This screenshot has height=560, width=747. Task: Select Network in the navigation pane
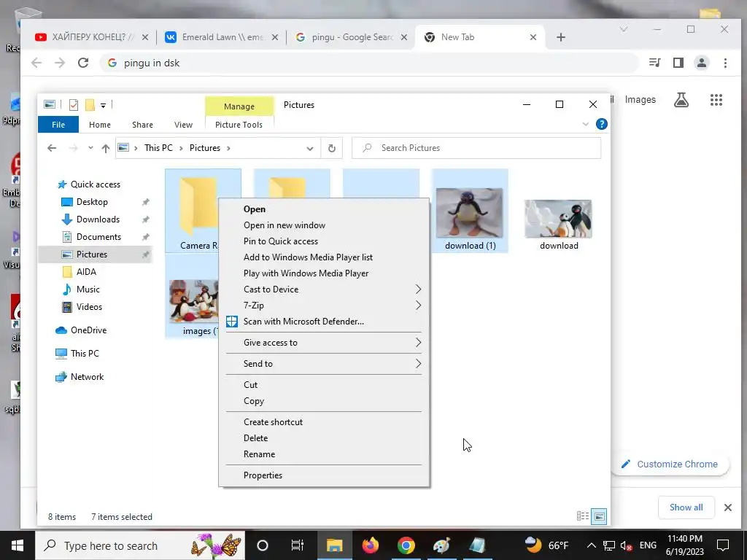click(x=87, y=377)
